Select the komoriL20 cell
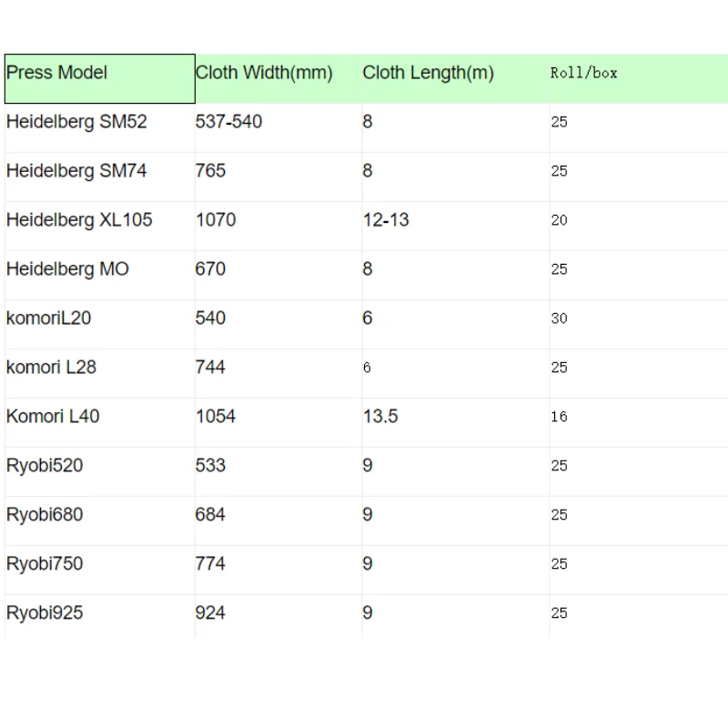This screenshot has height=728, width=728. point(100,325)
